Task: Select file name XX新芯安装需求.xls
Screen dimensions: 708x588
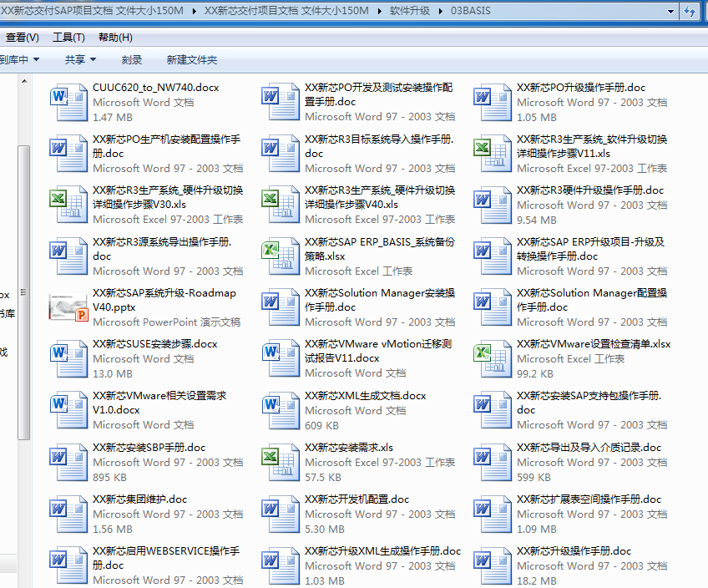Action: click(349, 448)
